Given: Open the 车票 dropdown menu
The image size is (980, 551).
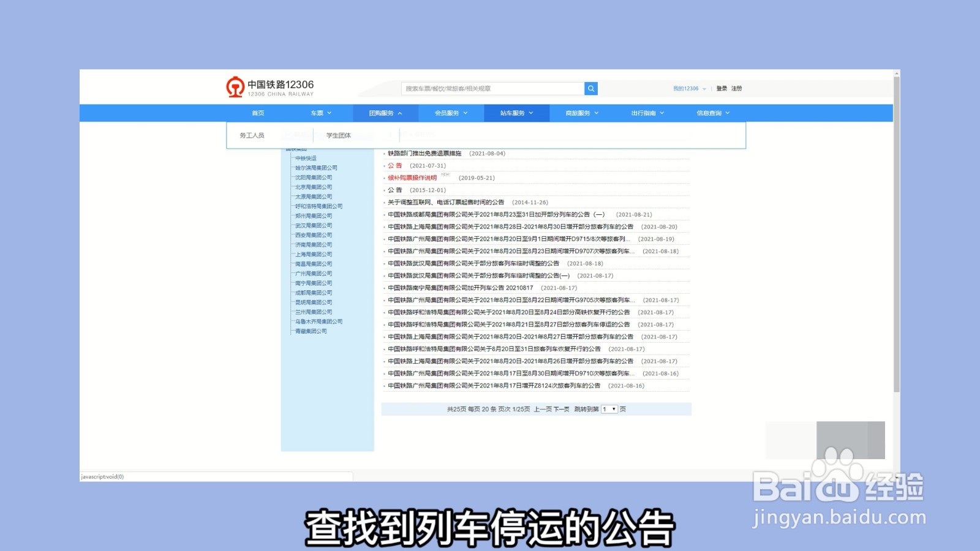Looking at the screenshot, I should (320, 113).
